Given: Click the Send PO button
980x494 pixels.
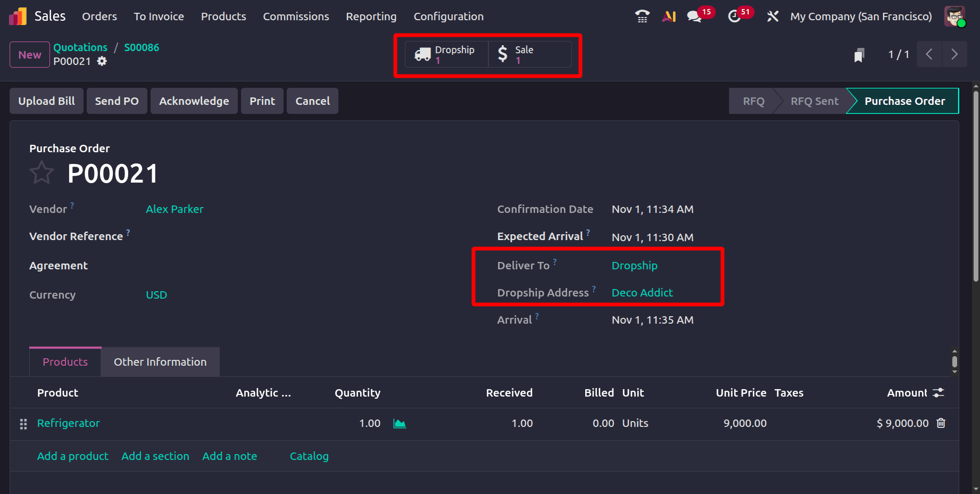Looking at the screenshot, I should point(117,101).
